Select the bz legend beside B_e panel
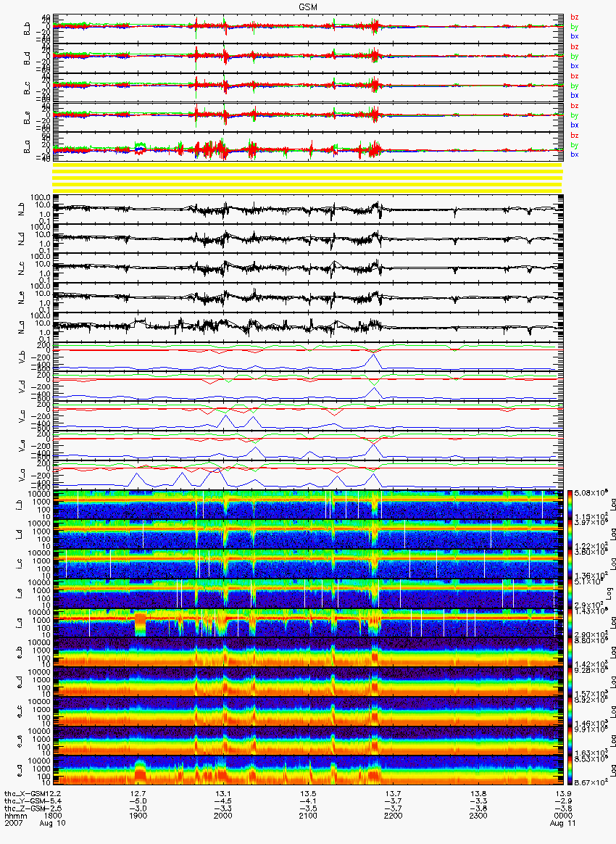The width and height of the screenshot is (616, 844). click(575, 106)
